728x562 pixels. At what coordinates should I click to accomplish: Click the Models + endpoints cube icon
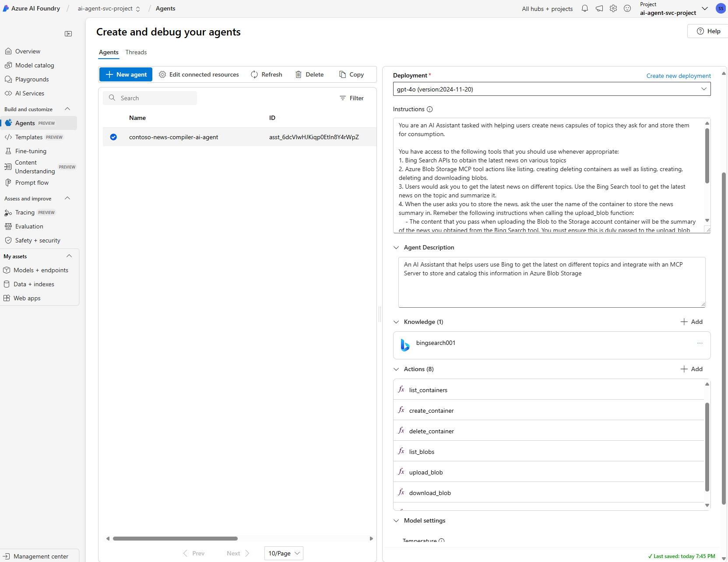[7, 270]
